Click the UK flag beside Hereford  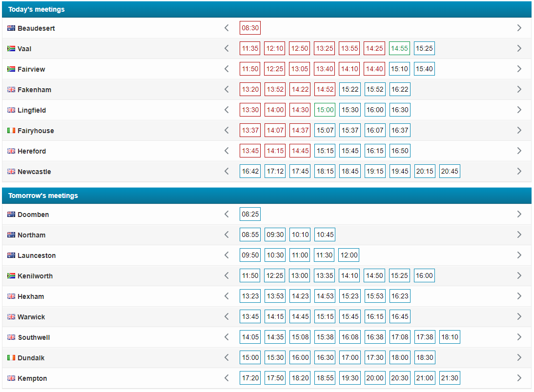click(x=11, y=151)
